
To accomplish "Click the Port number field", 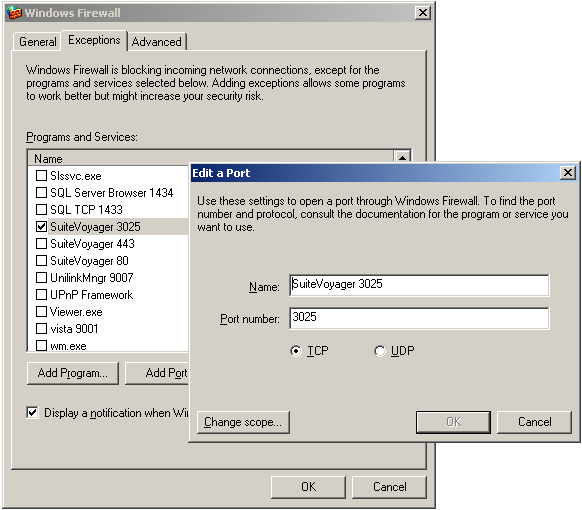I will [419, 318].
